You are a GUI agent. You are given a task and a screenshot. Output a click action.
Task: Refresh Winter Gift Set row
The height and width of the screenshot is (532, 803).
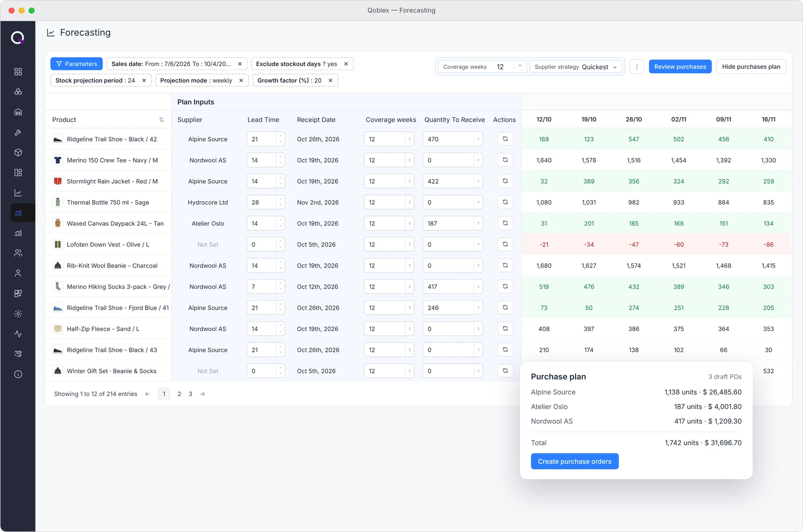tap(505, 371)
